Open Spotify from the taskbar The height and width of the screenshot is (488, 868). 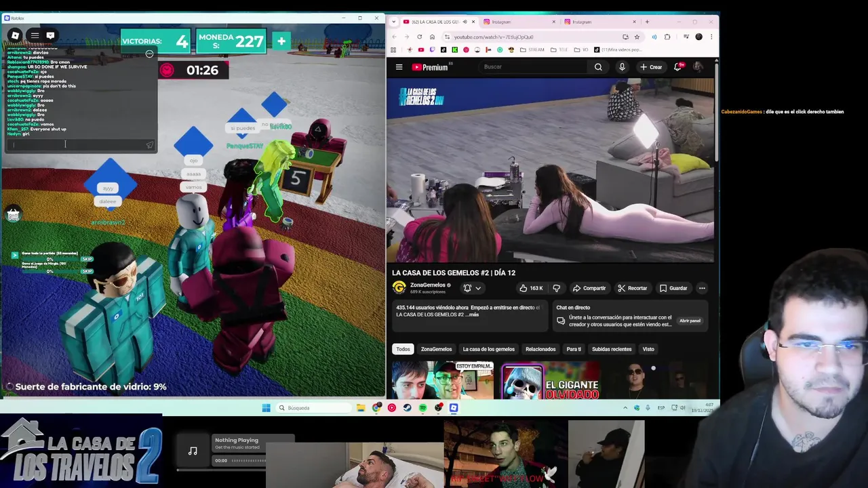422,408
